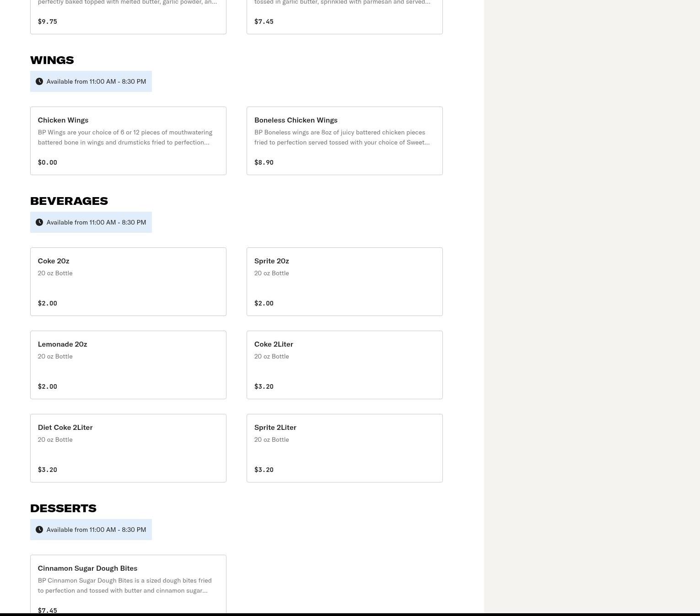The image size is (700, 616).
Task: Choose the Diet Coke 2Liter card
Action: [x=128, y=448]
